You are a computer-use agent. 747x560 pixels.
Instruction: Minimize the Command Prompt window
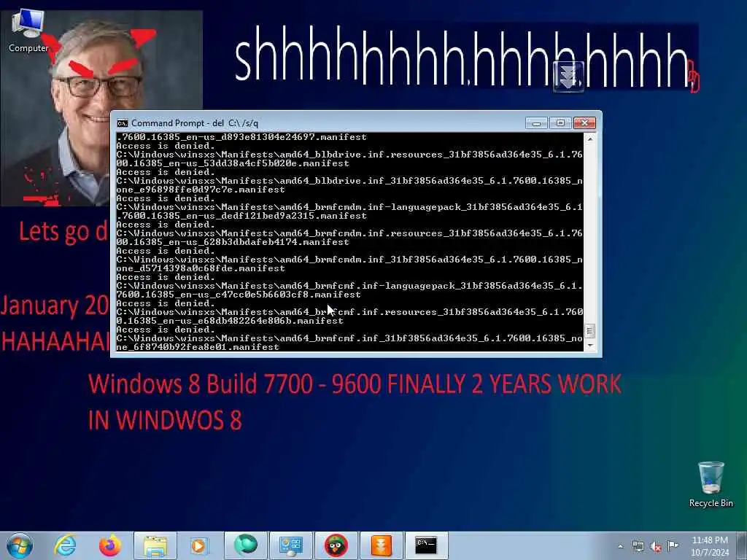[536, 123]
